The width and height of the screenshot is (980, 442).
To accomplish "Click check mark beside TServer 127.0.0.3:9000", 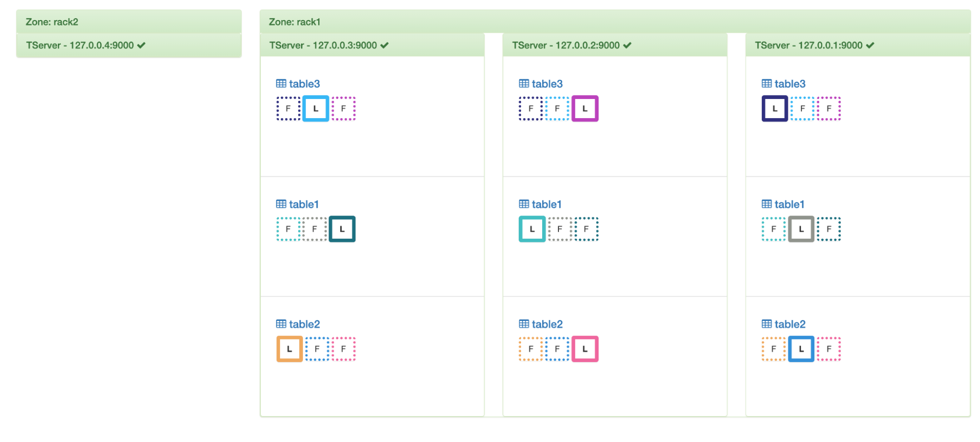I will (x=384, y=46).
